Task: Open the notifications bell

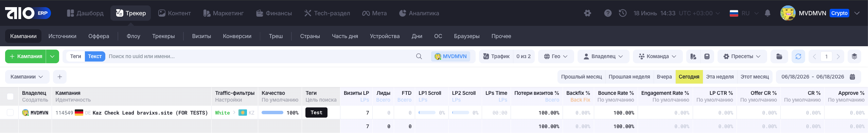Action: 767,13
